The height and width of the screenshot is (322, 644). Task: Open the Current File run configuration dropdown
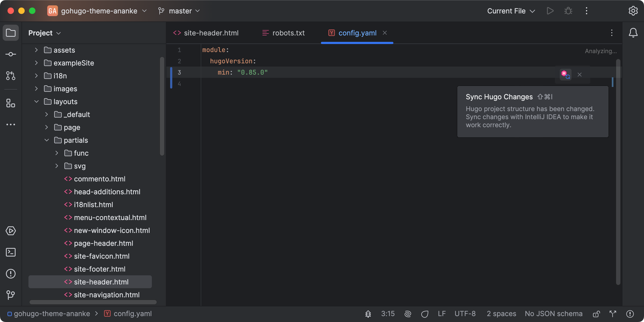511,11
